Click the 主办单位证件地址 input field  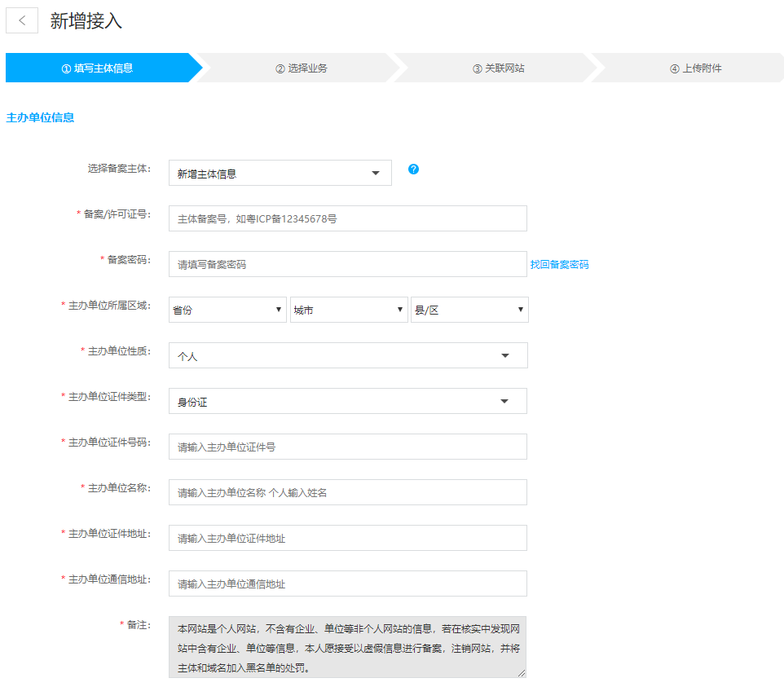pyautogui.click(x=347, y=538)
